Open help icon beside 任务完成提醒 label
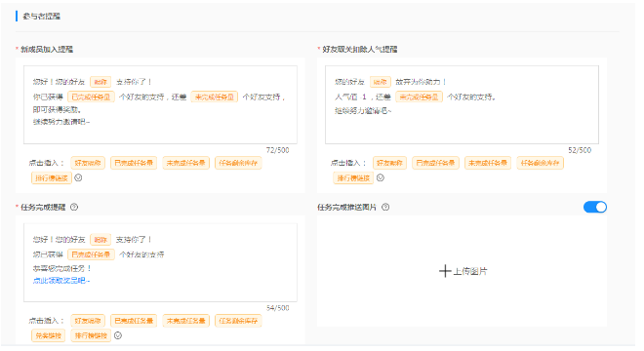 click(x=74, y=207)
